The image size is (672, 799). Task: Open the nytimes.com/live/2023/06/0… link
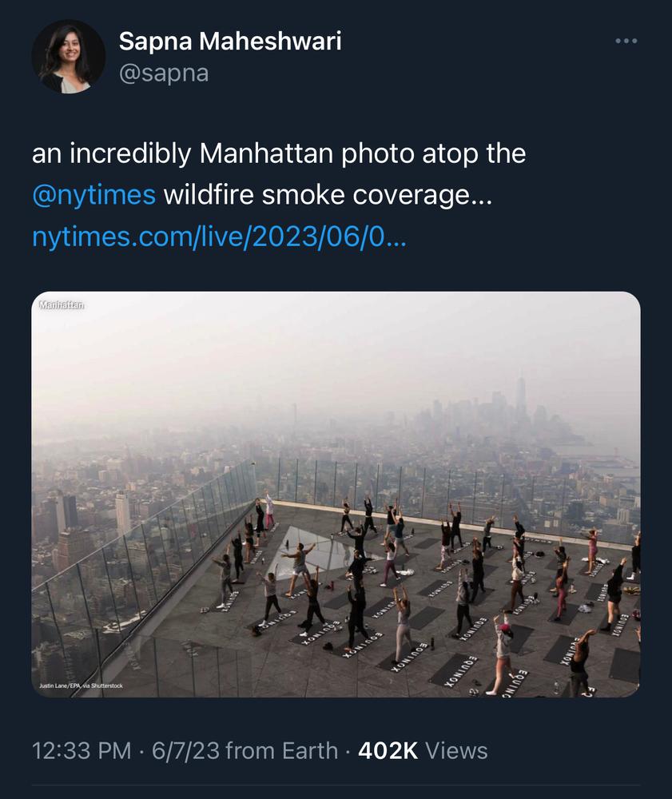tap(219, 237)
